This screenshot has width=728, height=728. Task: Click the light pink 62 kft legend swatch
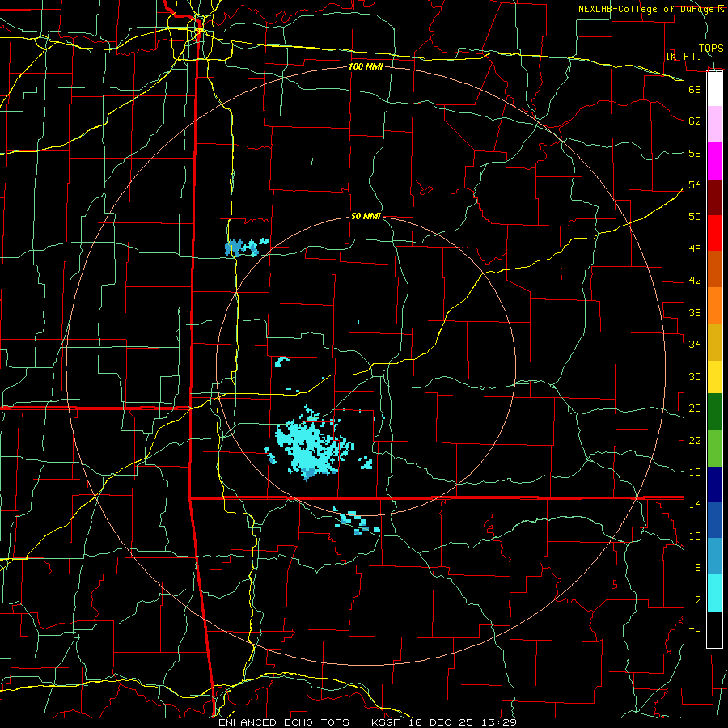click(714, 125)
